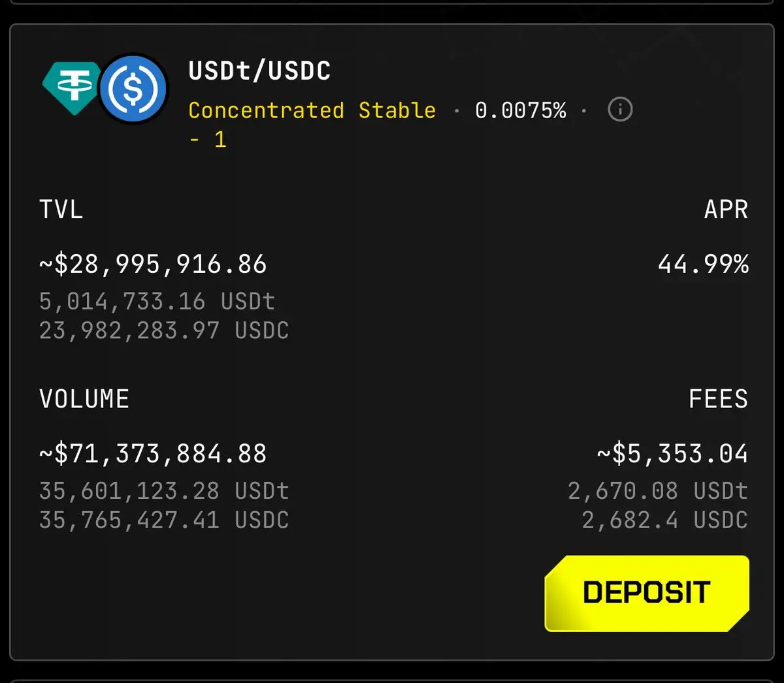Click the 5,014,733.16 USDt reserve line
The image size is (784, 683).
(157, 301)
